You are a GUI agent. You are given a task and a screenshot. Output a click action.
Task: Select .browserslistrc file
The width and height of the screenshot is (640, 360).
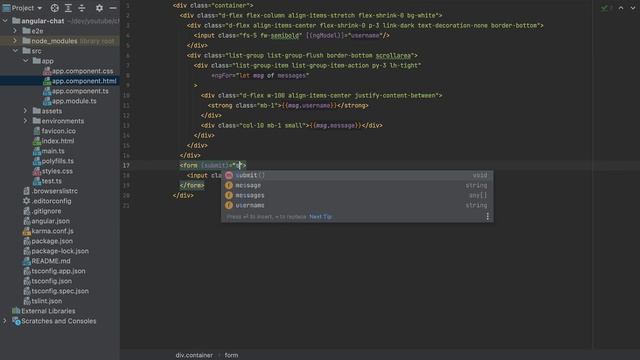point(50,191)
